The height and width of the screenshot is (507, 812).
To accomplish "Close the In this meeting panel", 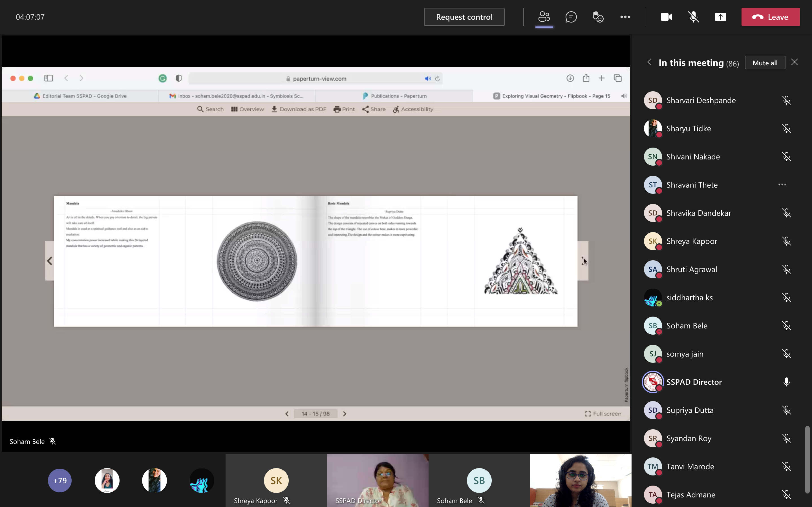I will (794, 62).
